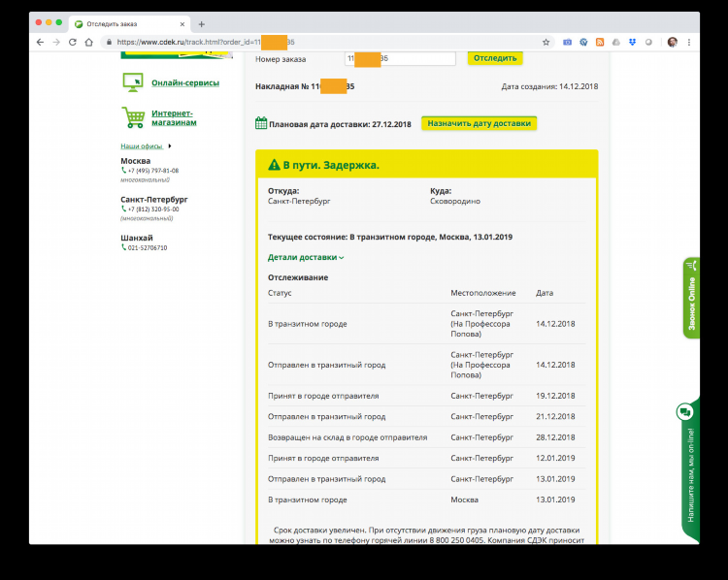Expand the Наши офисы list arrow

click(170, 146)
